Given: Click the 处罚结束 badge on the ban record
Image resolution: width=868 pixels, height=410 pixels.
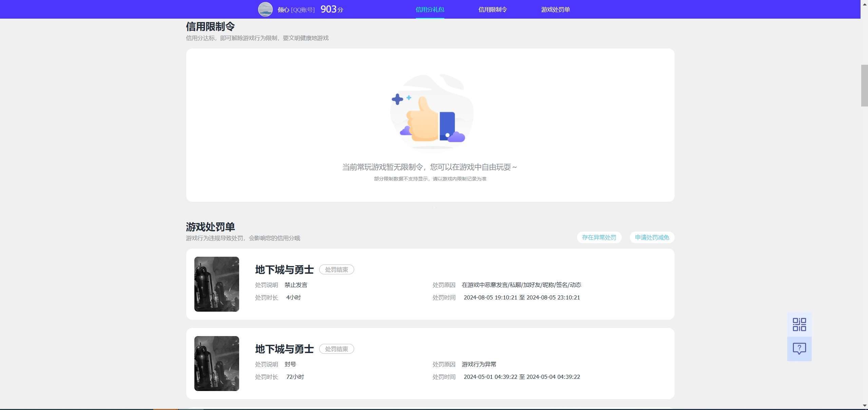Looking at the screenshot, I should pyautogui.click(x=336, y=349).
